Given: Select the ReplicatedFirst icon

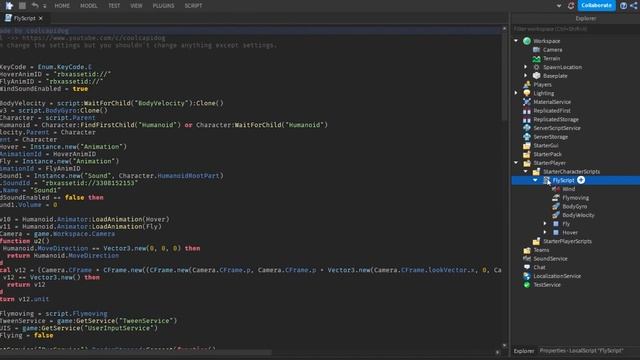Looking at the screenshot, I should coord(527,111).
